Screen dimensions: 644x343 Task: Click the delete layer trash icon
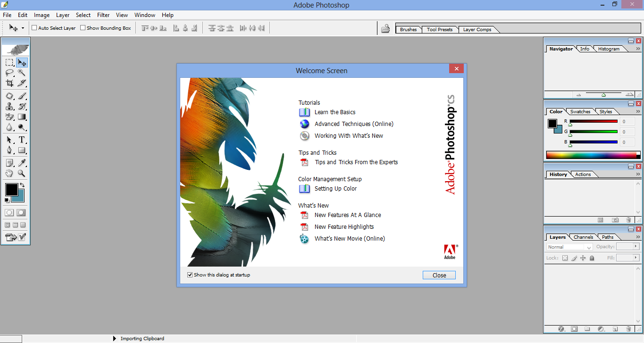(628, 328)
